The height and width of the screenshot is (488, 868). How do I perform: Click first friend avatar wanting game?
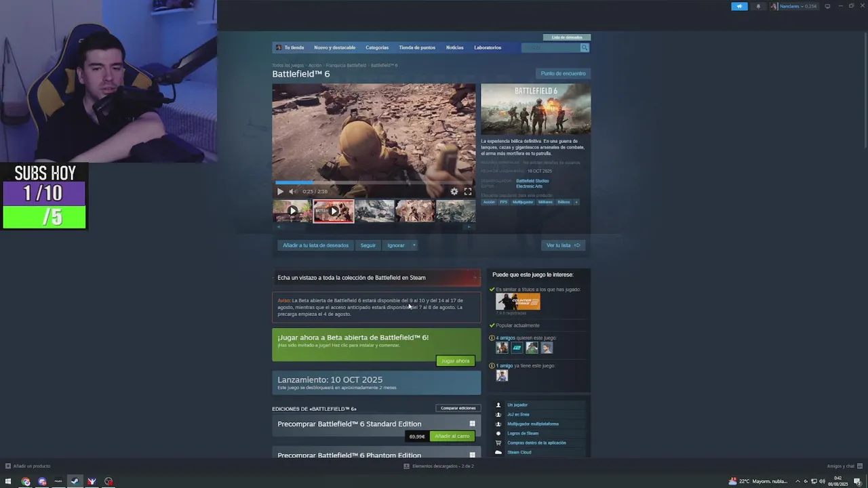[502, 348]
